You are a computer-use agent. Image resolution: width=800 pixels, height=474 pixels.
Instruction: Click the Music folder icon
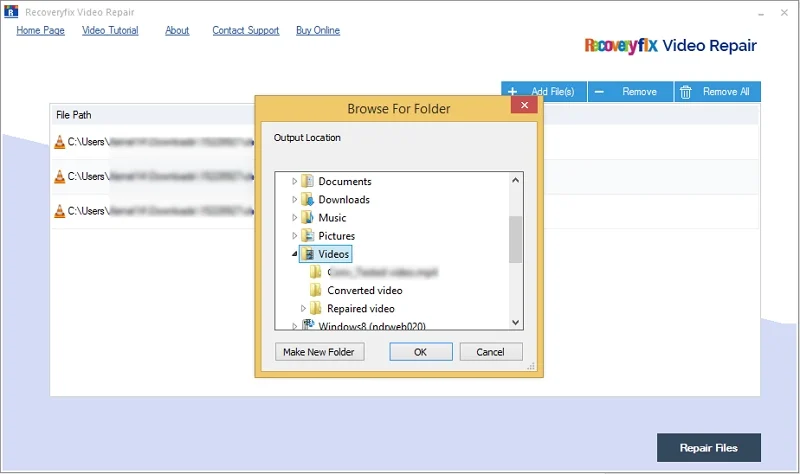coord(307,217)
